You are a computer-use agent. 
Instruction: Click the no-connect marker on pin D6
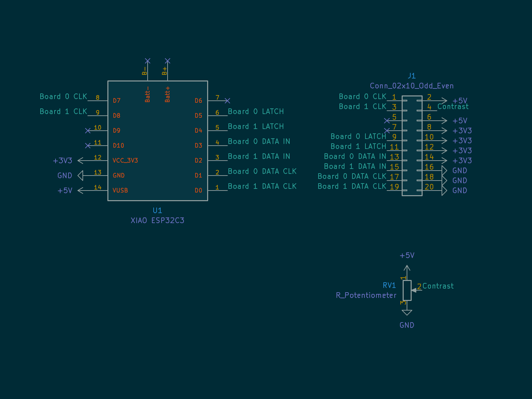click(227, 101)
